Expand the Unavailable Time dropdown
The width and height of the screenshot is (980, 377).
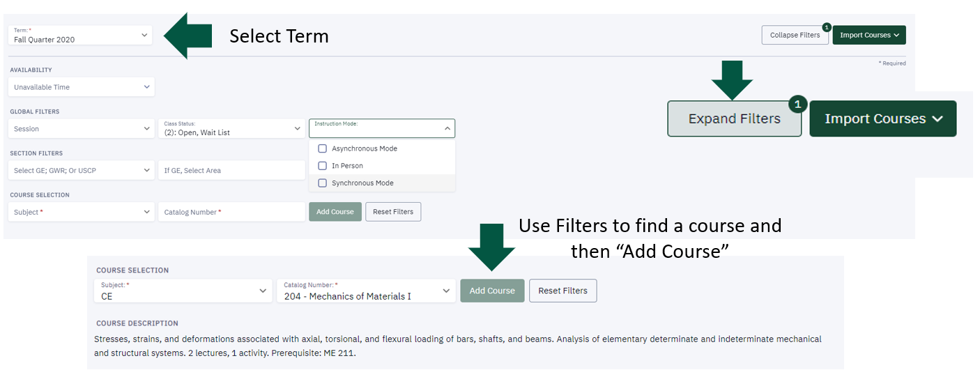[x=80, y=87]
